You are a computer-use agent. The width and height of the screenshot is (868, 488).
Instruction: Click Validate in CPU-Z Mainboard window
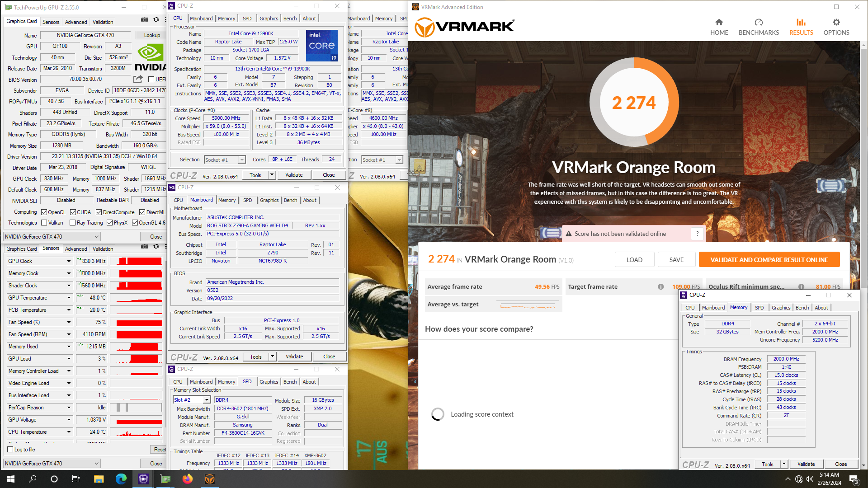point(294,357)
